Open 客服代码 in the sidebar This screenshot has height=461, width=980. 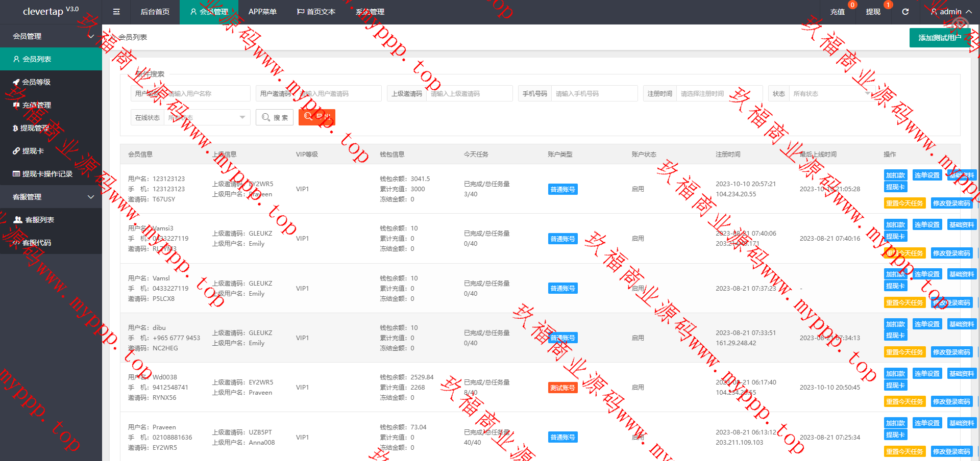click(36, 243)
